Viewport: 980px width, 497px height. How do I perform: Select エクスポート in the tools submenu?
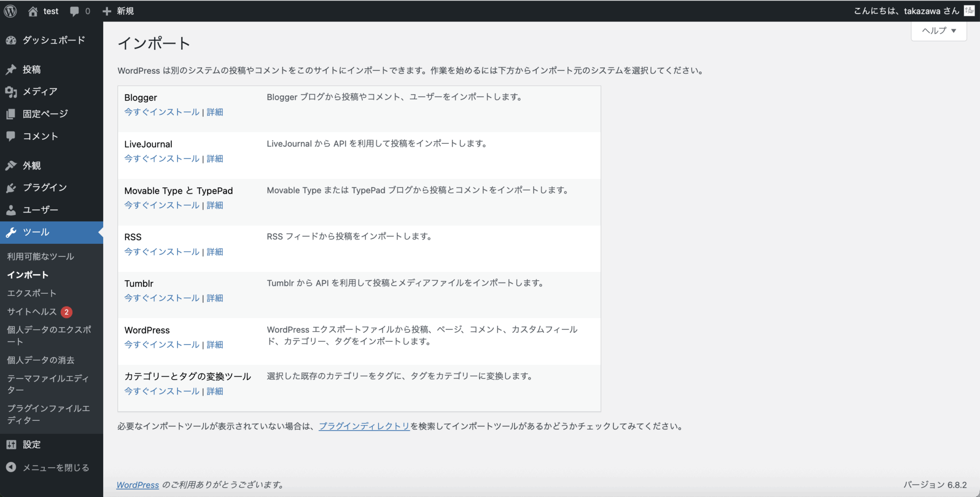point(32,293)
